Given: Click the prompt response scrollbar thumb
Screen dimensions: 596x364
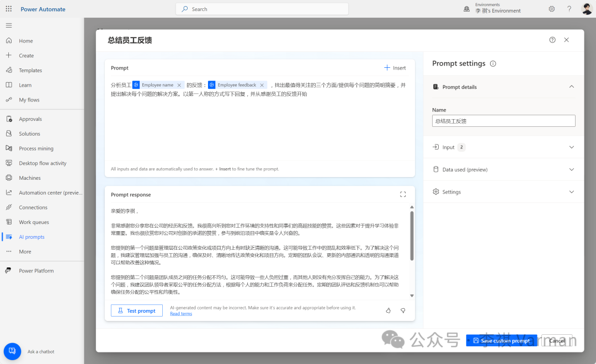Looking at the screenshot, I should pos(412,235).
